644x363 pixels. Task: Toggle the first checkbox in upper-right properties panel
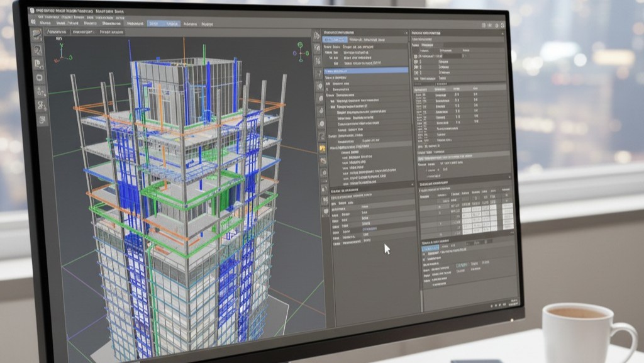416,57
